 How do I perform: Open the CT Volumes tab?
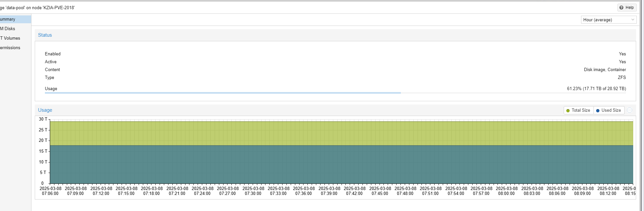point(15,38)
